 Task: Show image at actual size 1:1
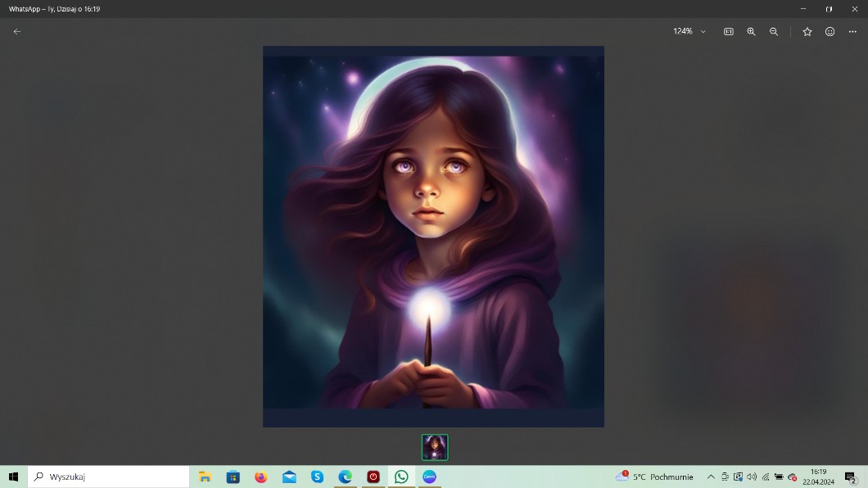(x=728, y=31)
